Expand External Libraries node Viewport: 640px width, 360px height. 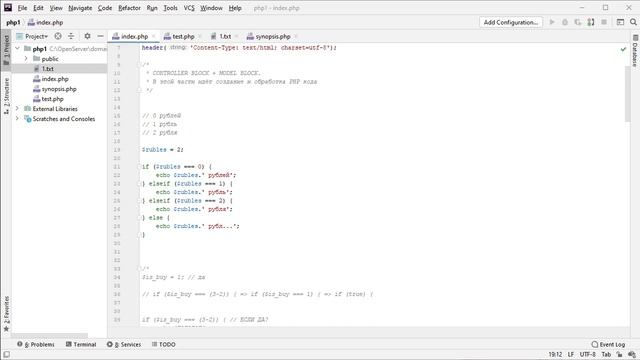(18, 109)
